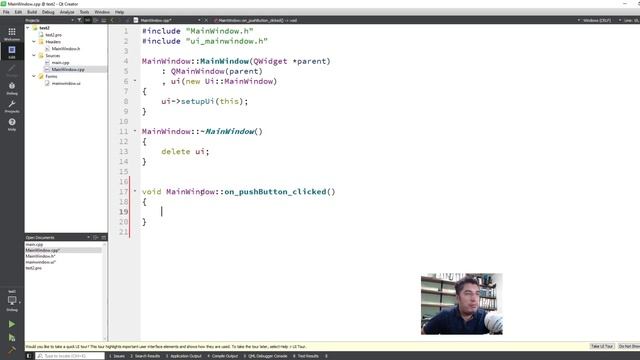Build project with the hammer icon
Image resolution: width=640 pixels, height=360 pixels.
pos(12,349)
